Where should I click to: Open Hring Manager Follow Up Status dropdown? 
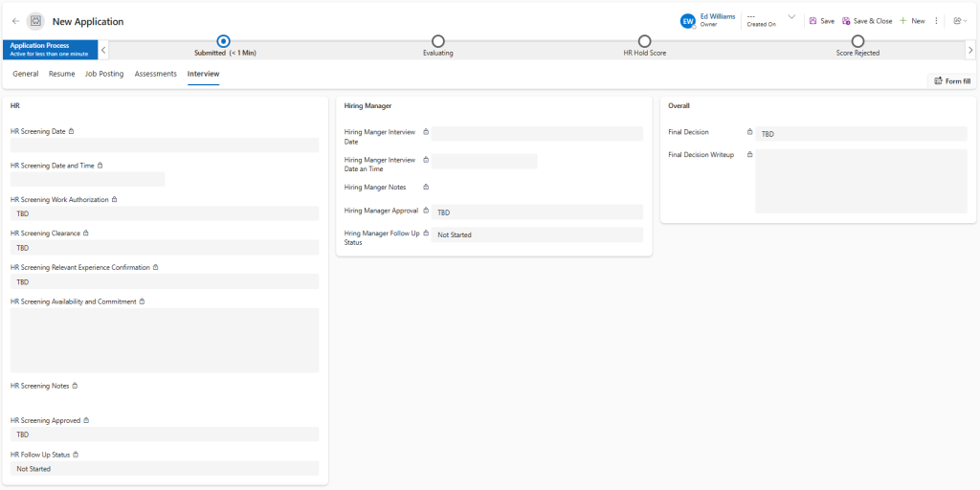point(537,234)
